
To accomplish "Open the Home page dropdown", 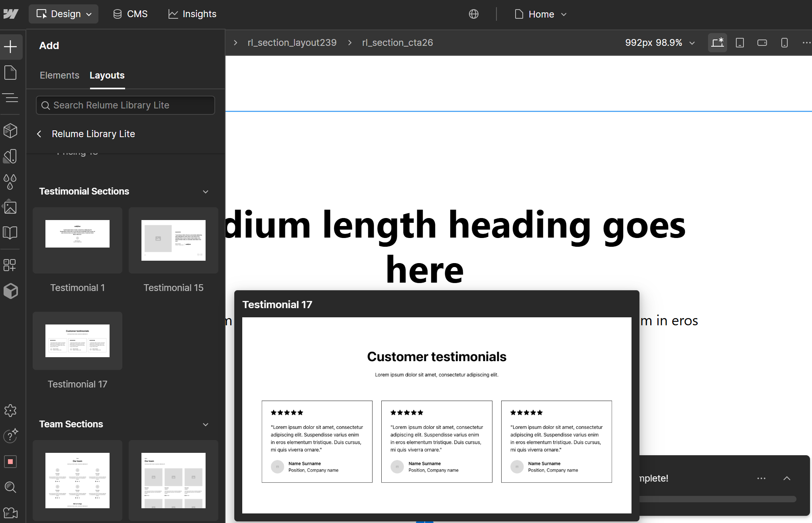I will tap(541, 14).
